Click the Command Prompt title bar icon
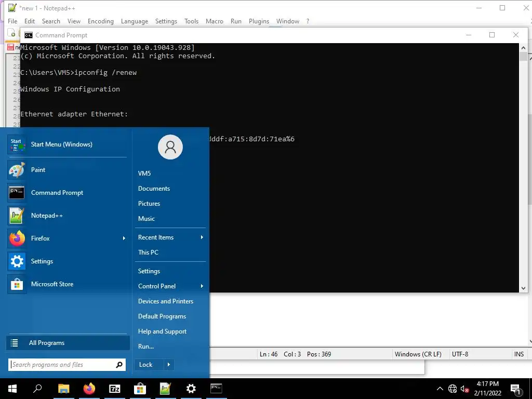This screenshot has width=532, height=399. 29,35
